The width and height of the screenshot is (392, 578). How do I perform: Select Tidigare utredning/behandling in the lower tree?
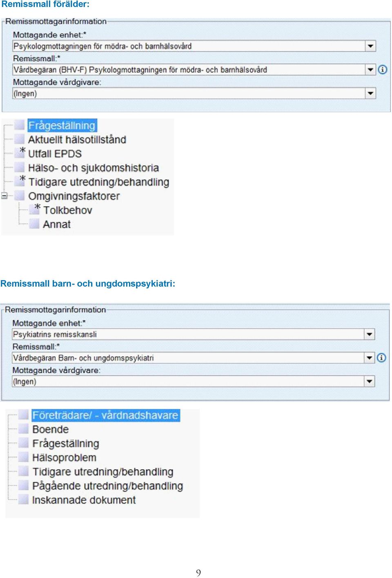[x=103, y=472]
